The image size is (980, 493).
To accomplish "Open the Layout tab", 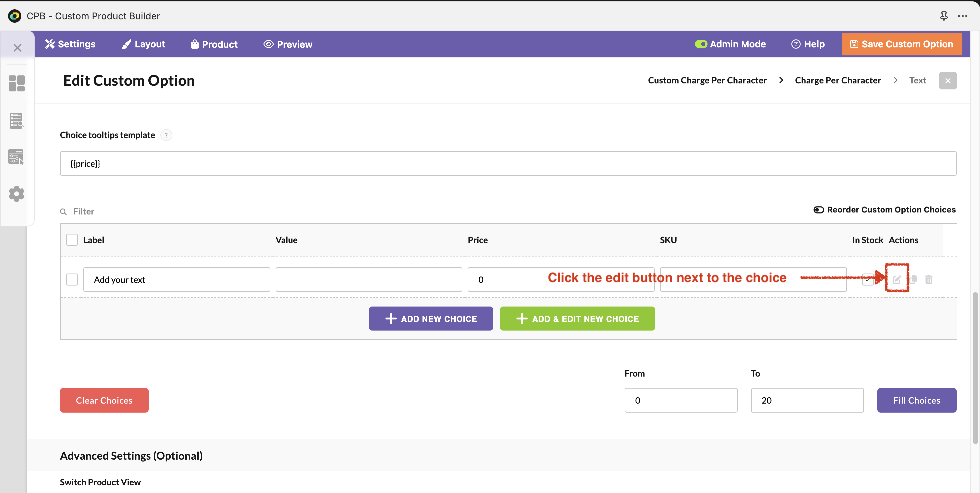I will 143,44.
